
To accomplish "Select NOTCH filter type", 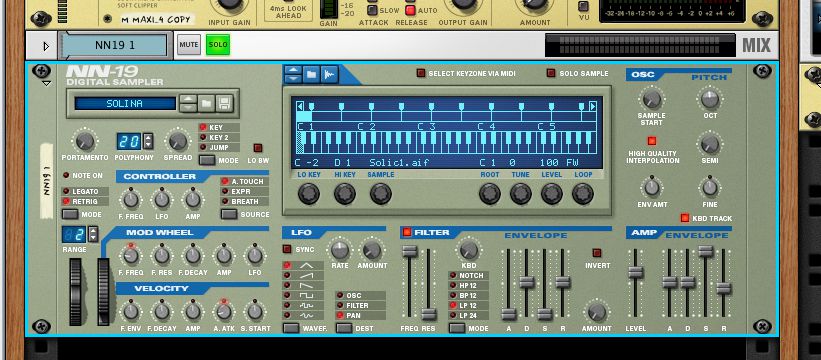I will 468,276.
